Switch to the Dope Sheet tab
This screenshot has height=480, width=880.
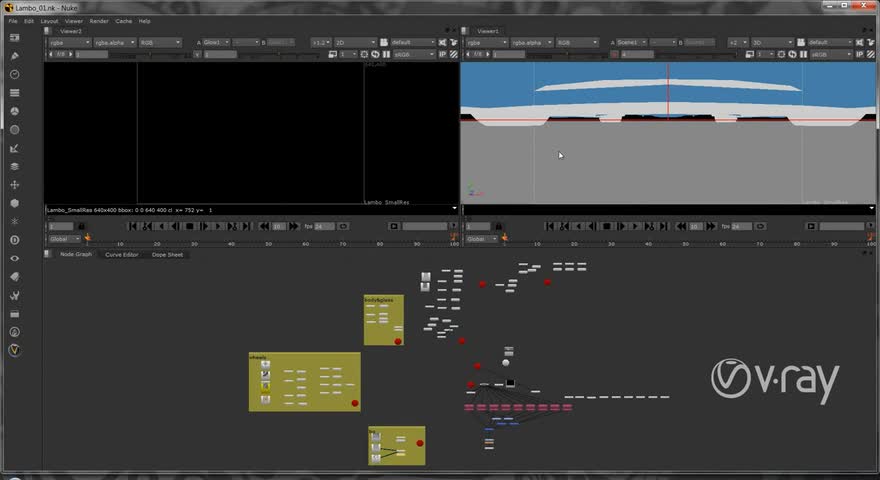tap(167, 255)
